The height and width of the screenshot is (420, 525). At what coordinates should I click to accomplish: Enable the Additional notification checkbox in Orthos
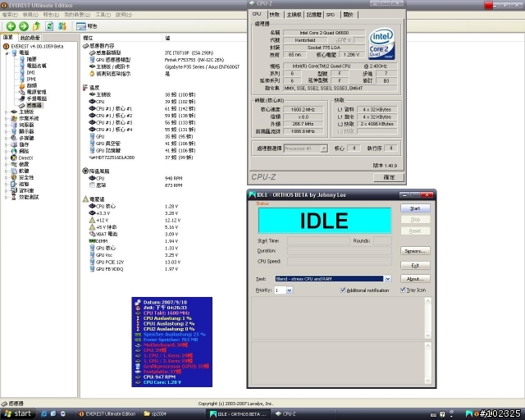pos(343,290)
